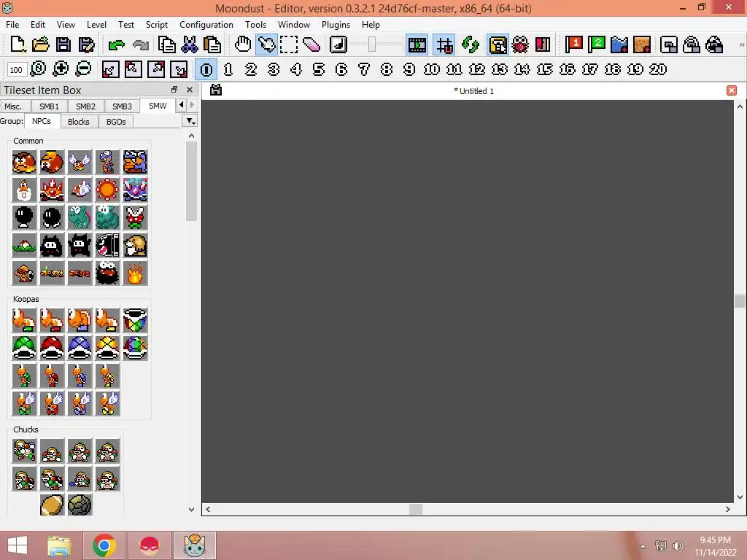This screenshot has width=747, height=560.
Task: Toggle the Tileset Item Box button
Action: point(498,44)
